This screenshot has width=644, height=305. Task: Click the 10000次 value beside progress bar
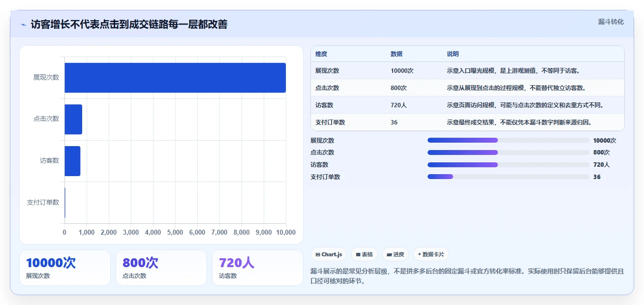[x=605, y=140]
